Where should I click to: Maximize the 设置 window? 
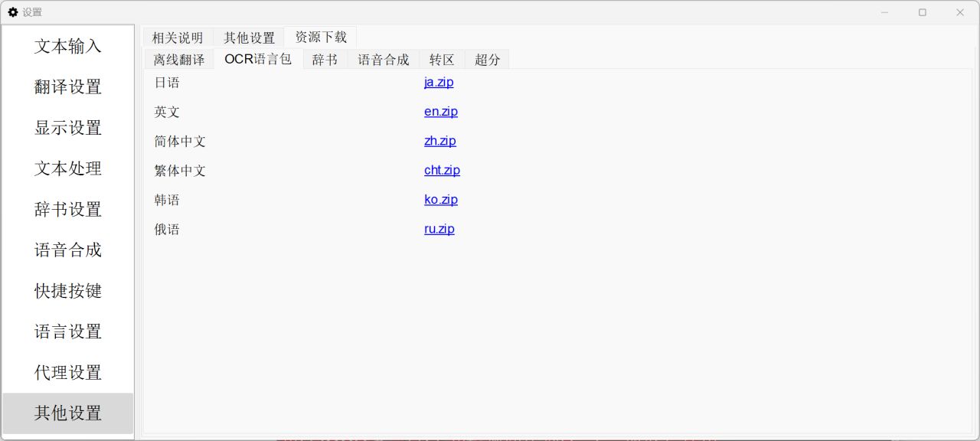coord(923,12)
